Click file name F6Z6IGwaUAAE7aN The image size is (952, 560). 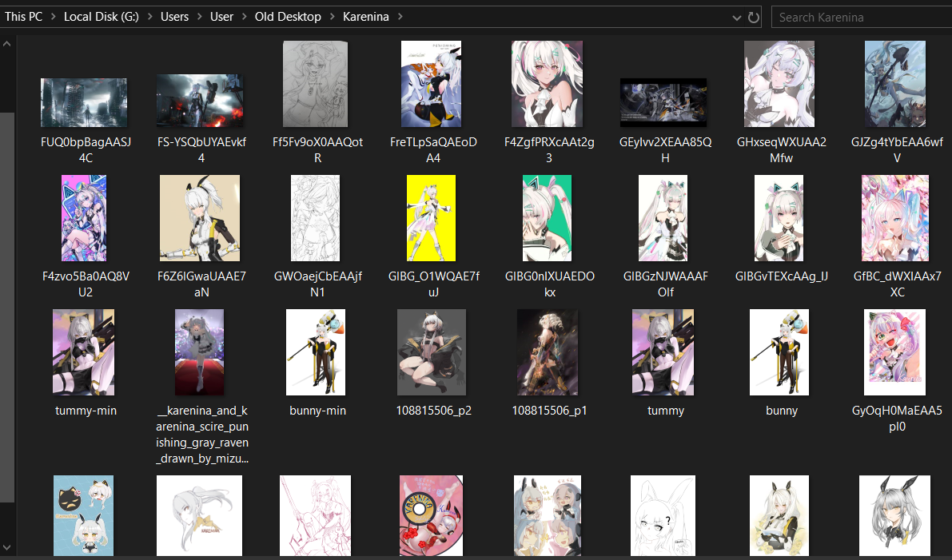click(x=201, y=284)
